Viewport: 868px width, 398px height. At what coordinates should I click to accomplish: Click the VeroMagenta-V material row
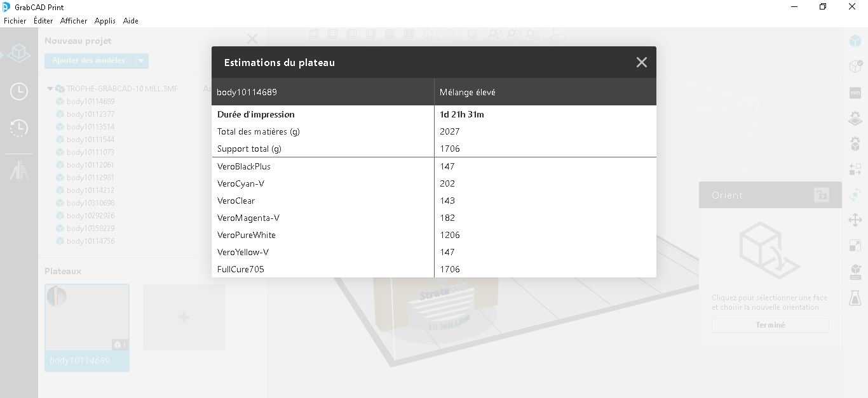[x=434, y=218]
